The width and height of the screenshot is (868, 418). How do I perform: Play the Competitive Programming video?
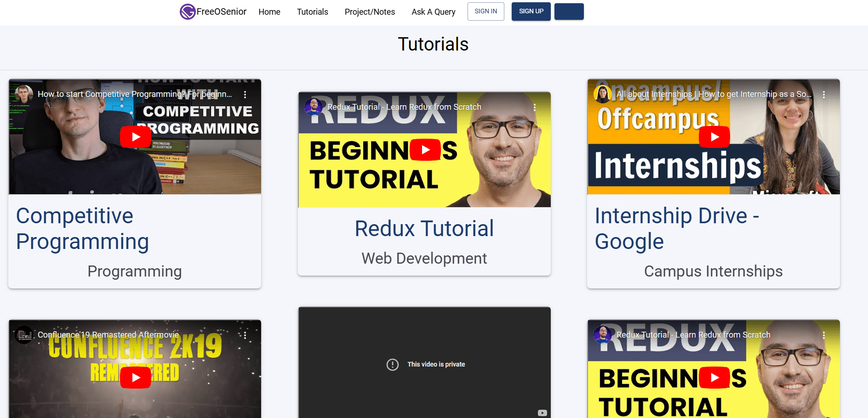pyautogui.click(x=136, y=137)
